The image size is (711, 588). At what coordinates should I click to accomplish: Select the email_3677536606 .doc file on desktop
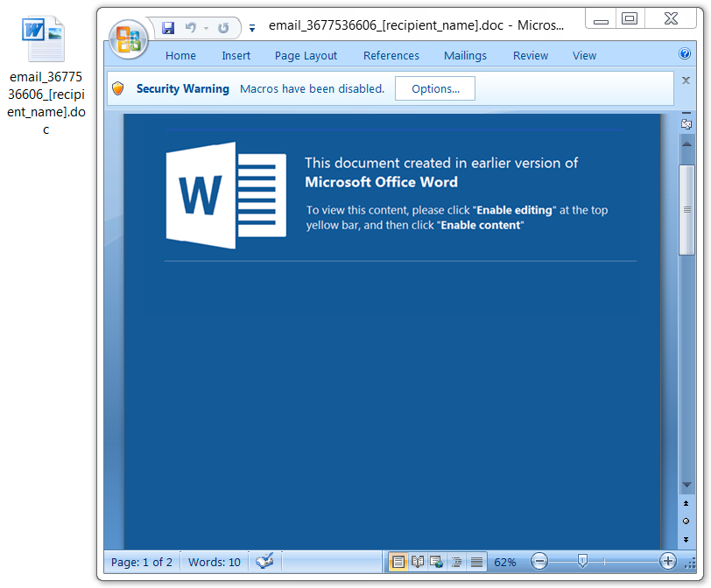tap(45, 76)
